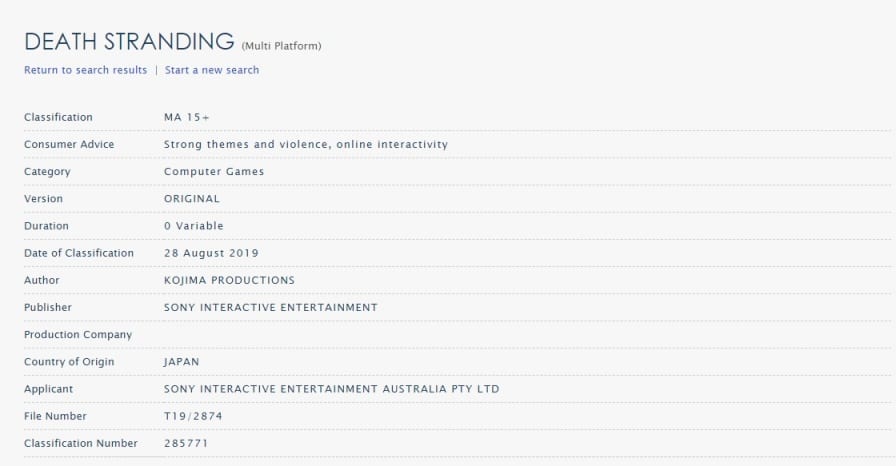Viewport: 896px width, 466px height.
Task: Open the Start a new search link
Action: [x=212, y=70]
